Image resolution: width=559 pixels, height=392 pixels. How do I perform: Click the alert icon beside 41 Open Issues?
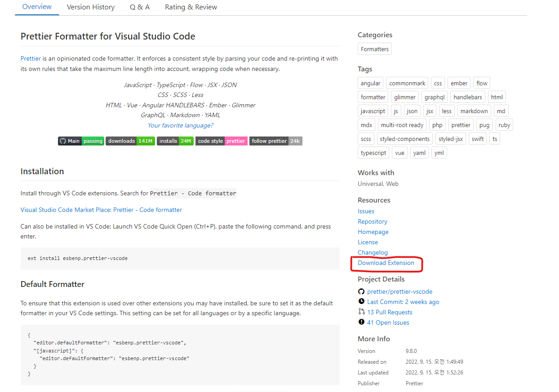click(x=361, y=322)
